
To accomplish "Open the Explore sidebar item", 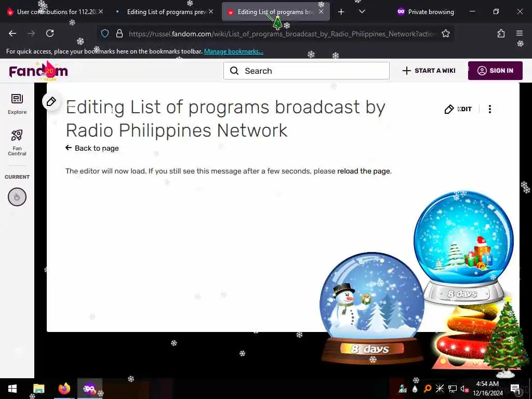I will [x=17, y=104].
